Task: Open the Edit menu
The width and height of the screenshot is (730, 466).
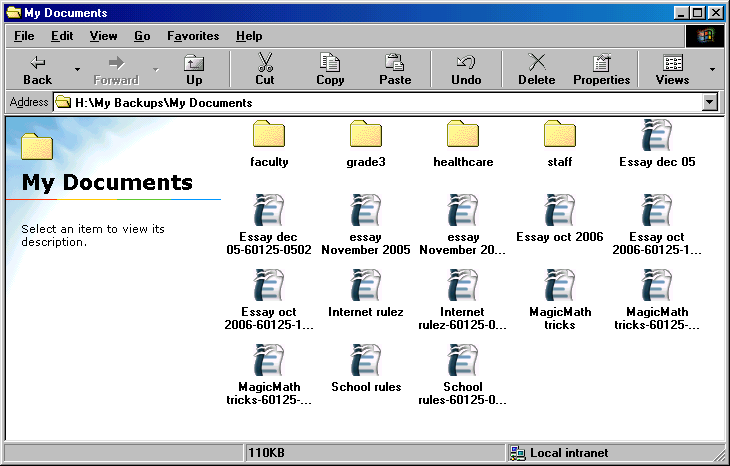Action: (x=62, y=36)
